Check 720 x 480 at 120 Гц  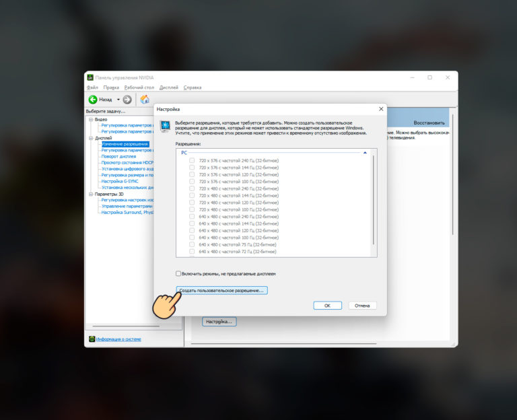point(192,203)
